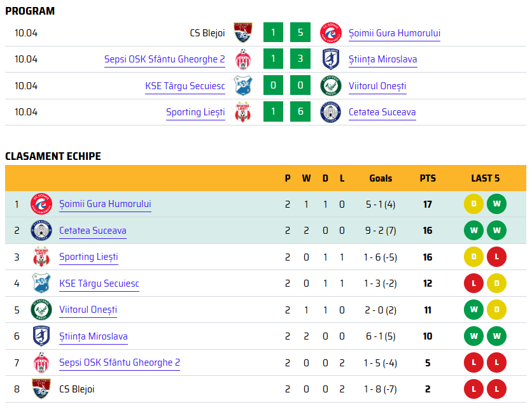Click the LAST 5 column header

pyautogui.click(x=485, y=178)
